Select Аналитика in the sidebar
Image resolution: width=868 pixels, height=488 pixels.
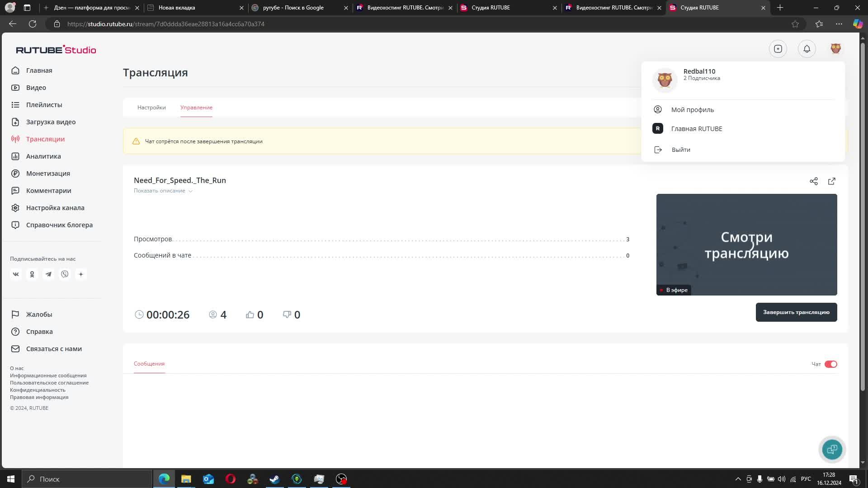coord(43,156)
